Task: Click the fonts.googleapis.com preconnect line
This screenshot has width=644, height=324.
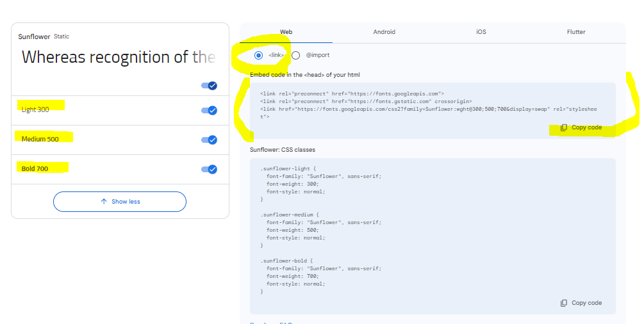Action: pos(352,93)
